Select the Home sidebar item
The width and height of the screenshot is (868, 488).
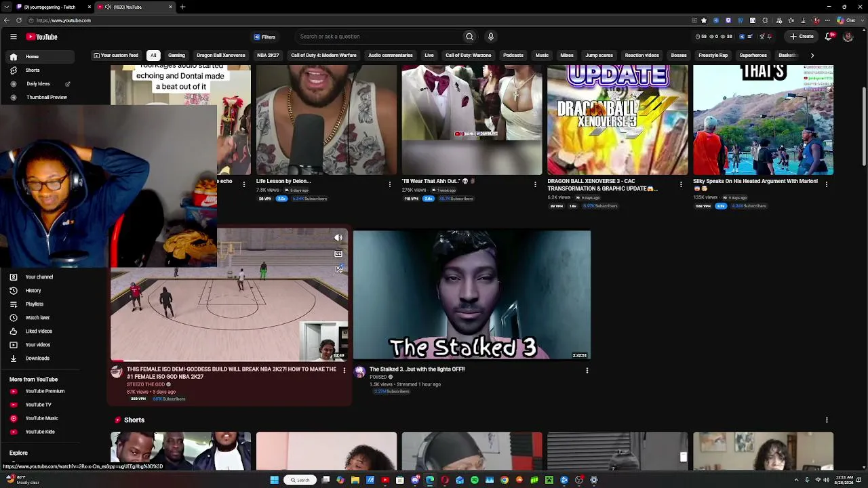pos(41,57)
